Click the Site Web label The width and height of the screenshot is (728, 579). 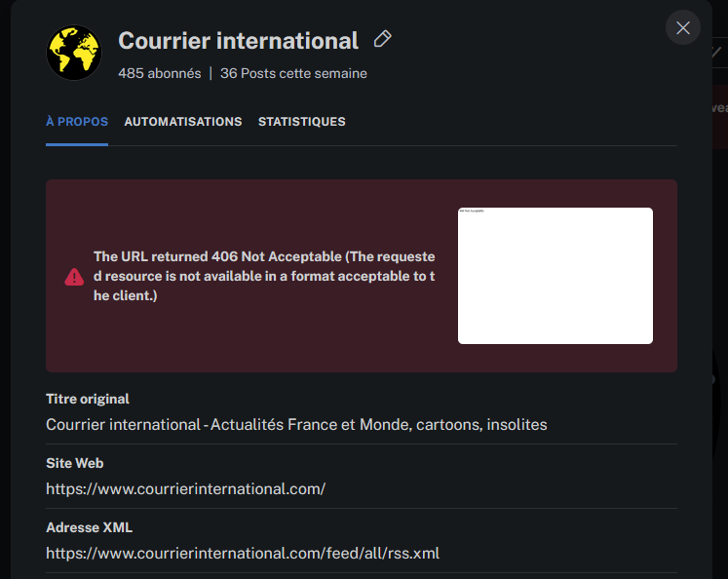pyautogui.click(x=75, y=463)
